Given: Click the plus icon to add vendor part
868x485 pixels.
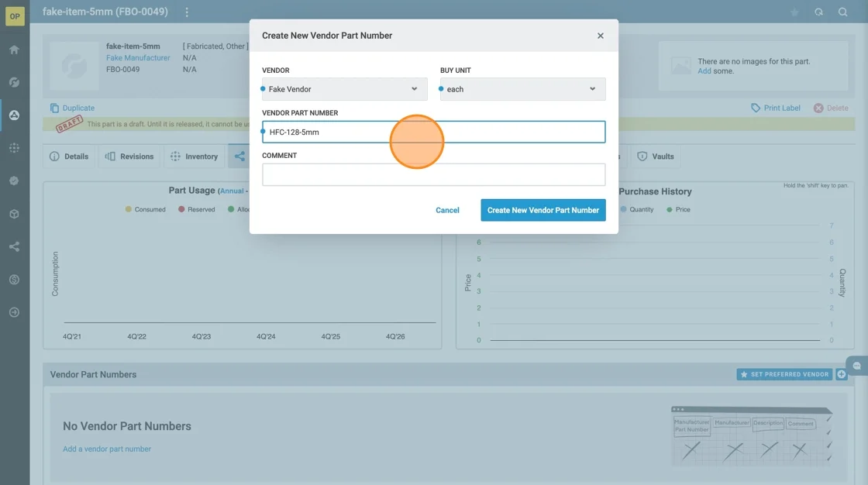Looking at the screenshot, I should (x=842, y=374).
